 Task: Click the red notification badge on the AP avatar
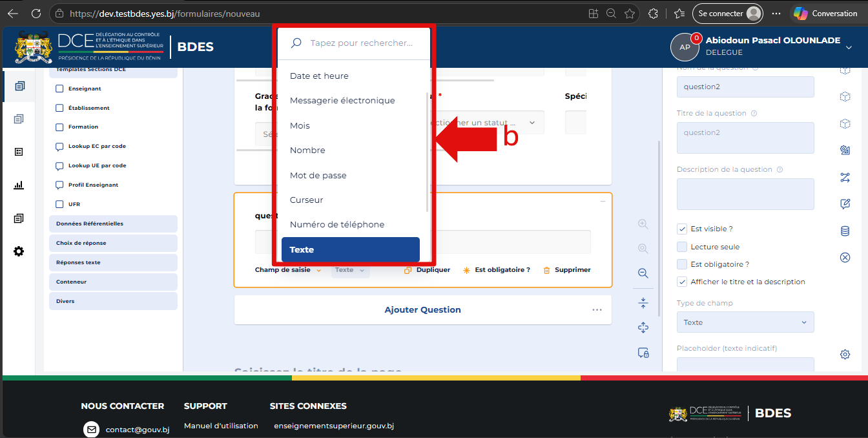tap(697, 38)
